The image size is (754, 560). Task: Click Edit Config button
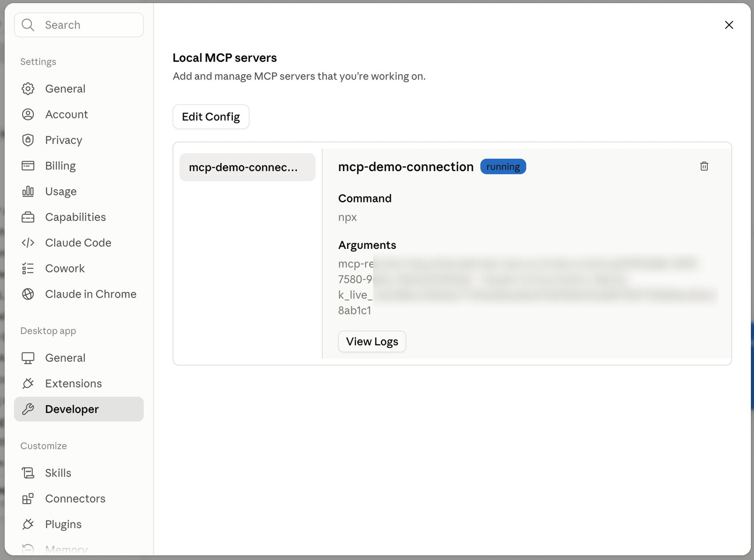tap(211, 117)
